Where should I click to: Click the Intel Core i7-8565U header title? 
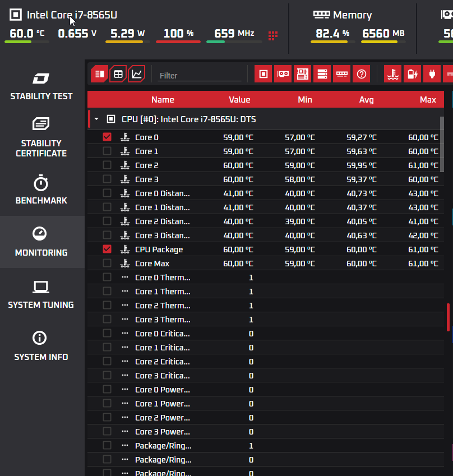72,15
